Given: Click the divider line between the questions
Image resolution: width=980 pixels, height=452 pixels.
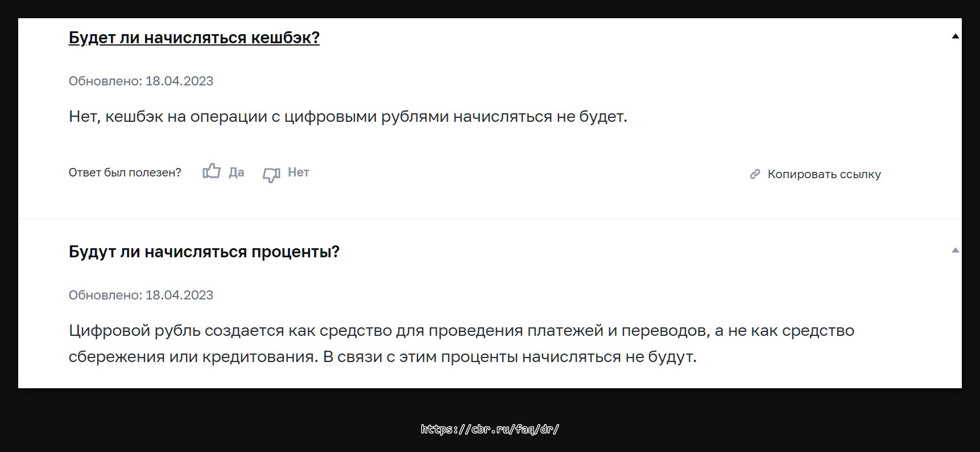Looking at the screenshot, I should pos(489,219).
